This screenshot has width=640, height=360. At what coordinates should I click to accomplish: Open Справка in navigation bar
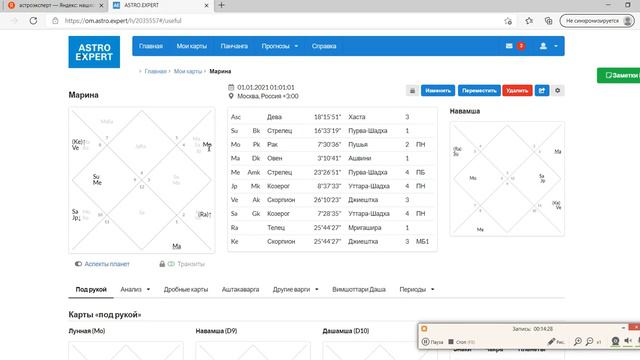coord(324,46)
